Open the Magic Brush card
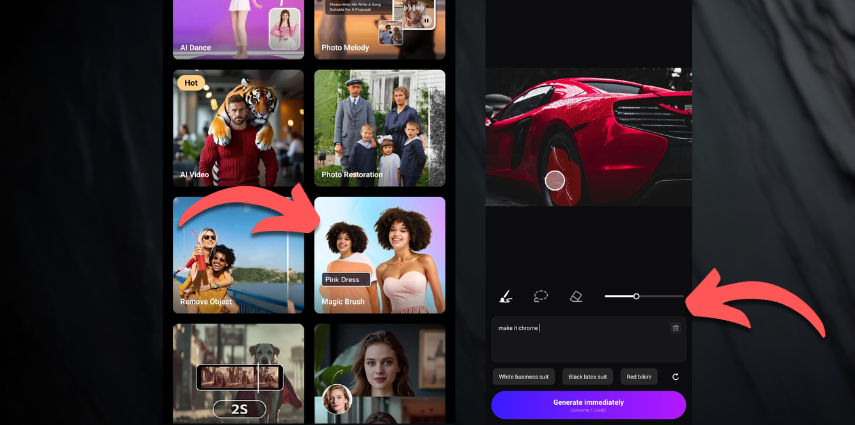The height and width of the screenshot is (425, 855). [x=380, y=255]
